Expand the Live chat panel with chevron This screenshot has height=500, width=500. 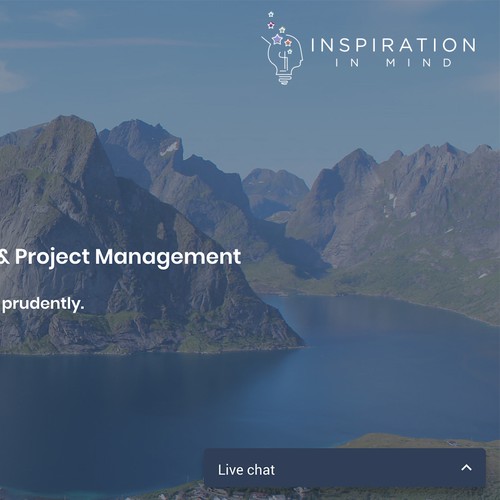tap(466, 468)
